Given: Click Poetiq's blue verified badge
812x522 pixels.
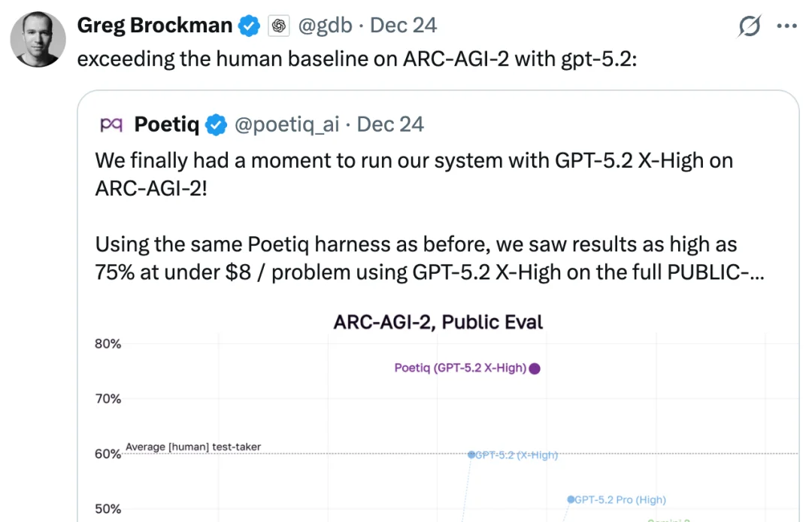Looking at the screenshot, I should [217, 125].
